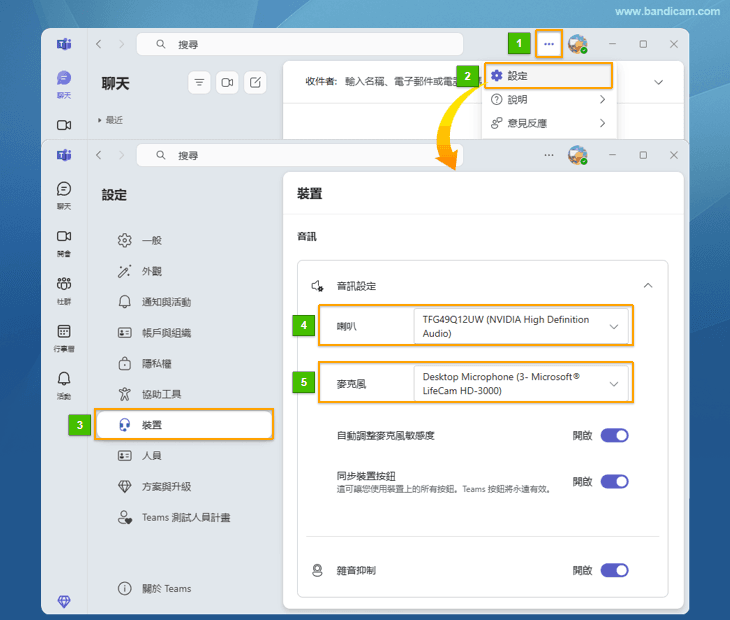The width and height of the screenshot is (730, 620).
Task: Click the new chat compose icon
Action: click(255, 83)
